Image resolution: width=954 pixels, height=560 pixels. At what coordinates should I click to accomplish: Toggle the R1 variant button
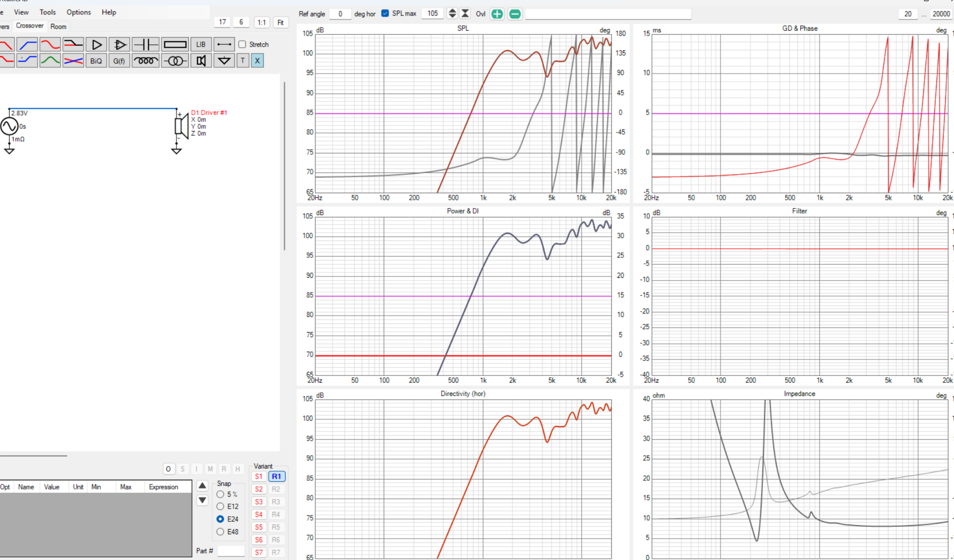(277, 477)
